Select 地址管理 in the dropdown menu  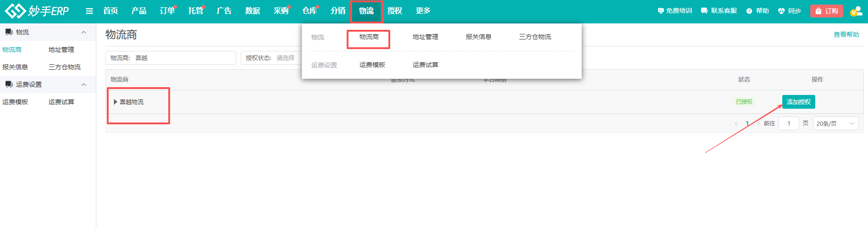click(425, 37)
